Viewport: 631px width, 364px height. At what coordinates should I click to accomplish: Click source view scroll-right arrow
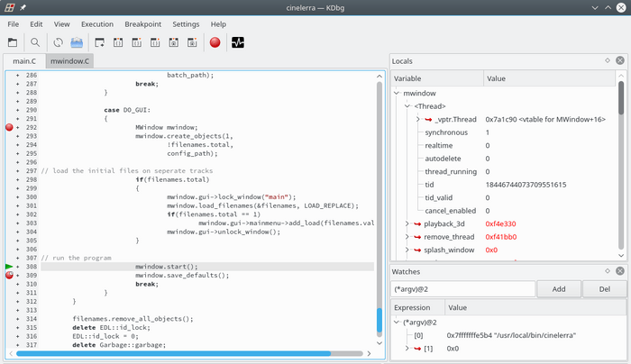tap(369, 353)
